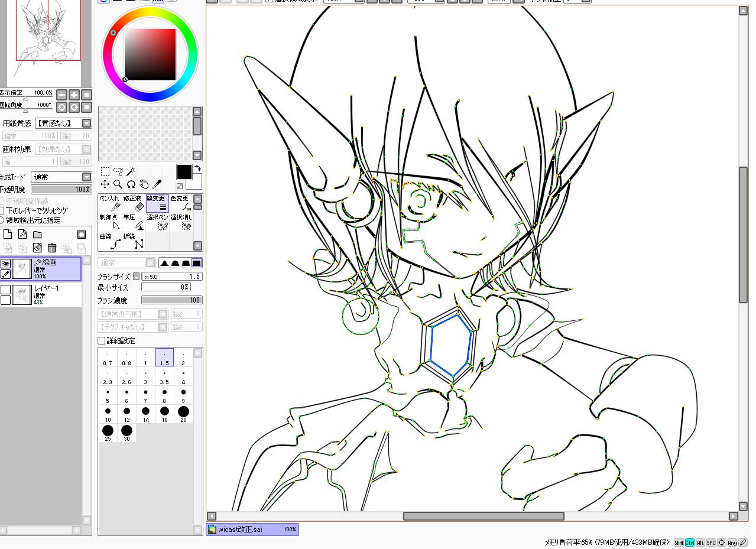Screen dimensions: 756x549
Task: Select the 制御点 control point tool
Action: (110, 222)
